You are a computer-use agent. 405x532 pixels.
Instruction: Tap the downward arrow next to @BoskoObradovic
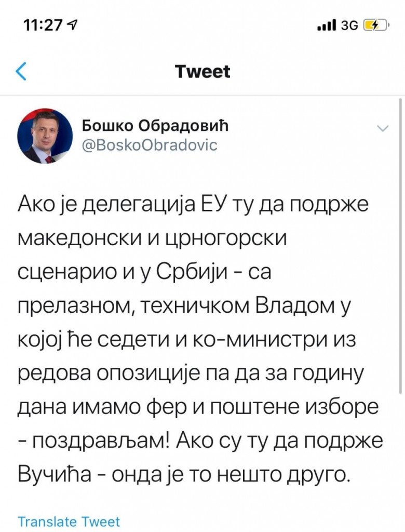tap(383, 128)
